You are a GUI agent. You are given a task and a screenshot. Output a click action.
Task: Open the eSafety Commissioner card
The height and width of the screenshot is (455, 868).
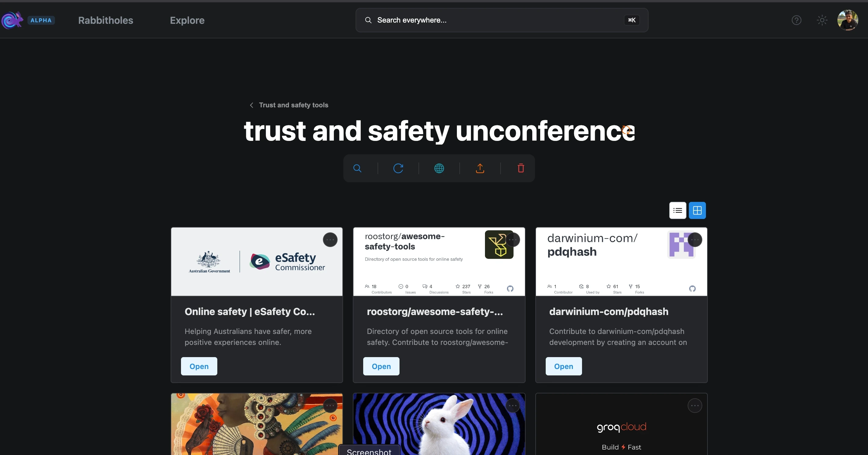(199, 366)
